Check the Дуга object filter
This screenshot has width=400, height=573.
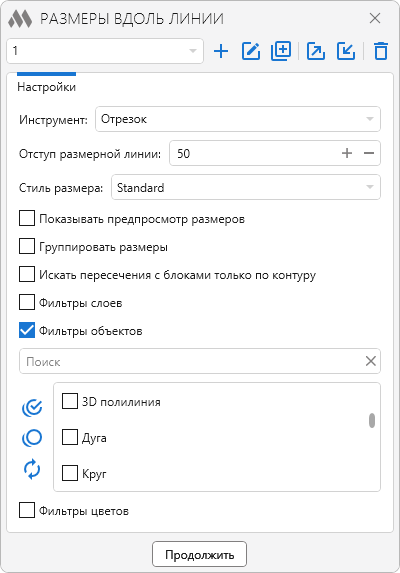tap(70, 437)
